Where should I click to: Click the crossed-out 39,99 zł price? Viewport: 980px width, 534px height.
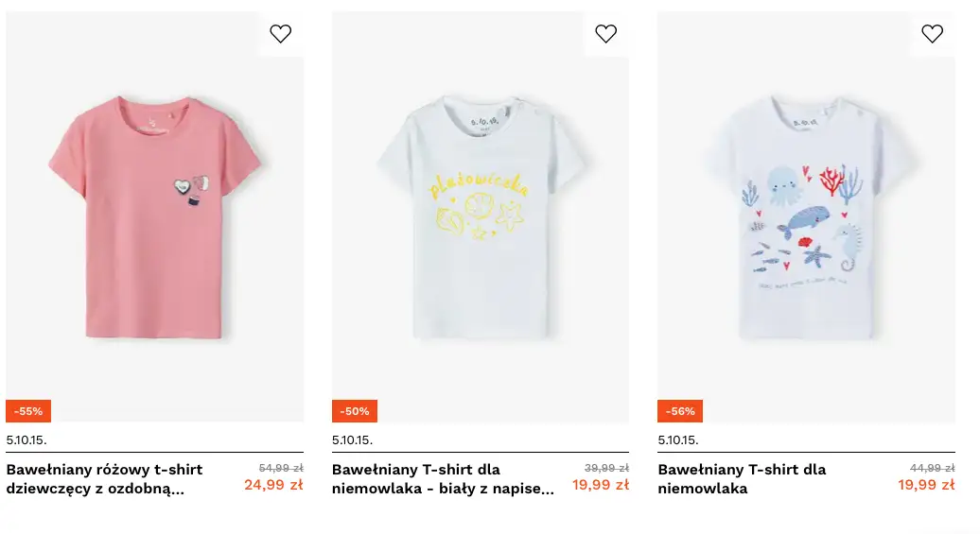pos(606,468)
